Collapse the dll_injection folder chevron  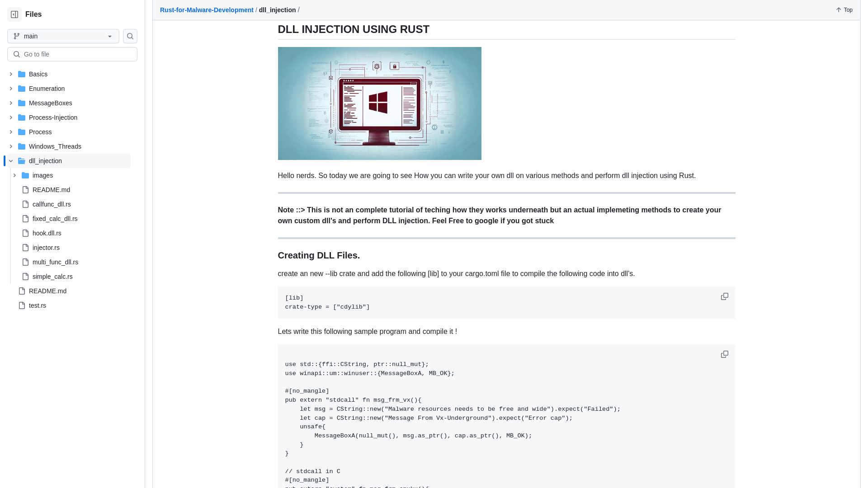point(11,161)
